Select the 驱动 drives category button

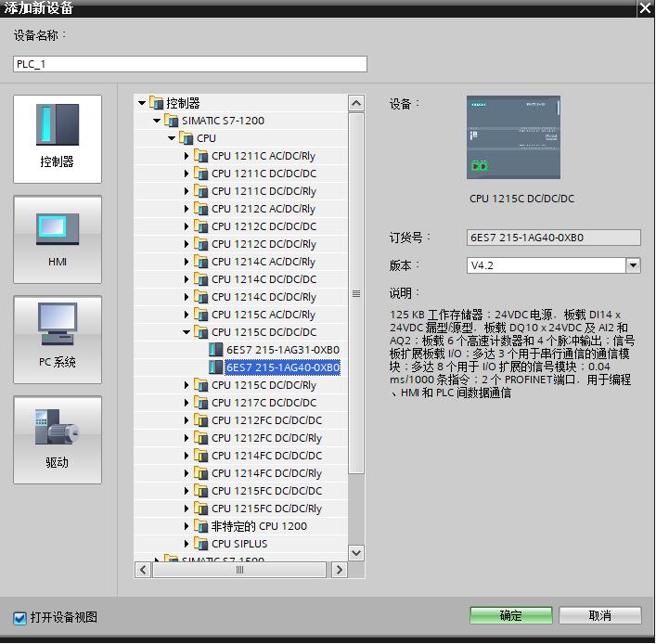[58, 440]
